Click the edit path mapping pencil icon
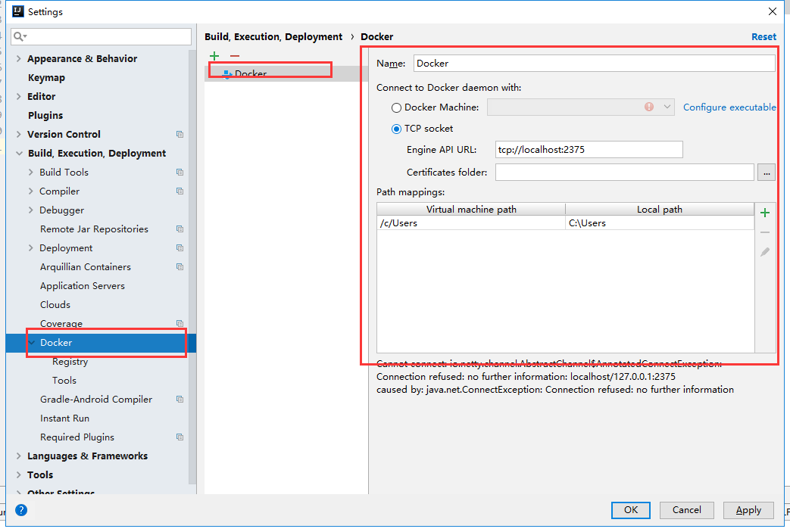The width and height of the screenshot is (790, 532). point(765,252)
